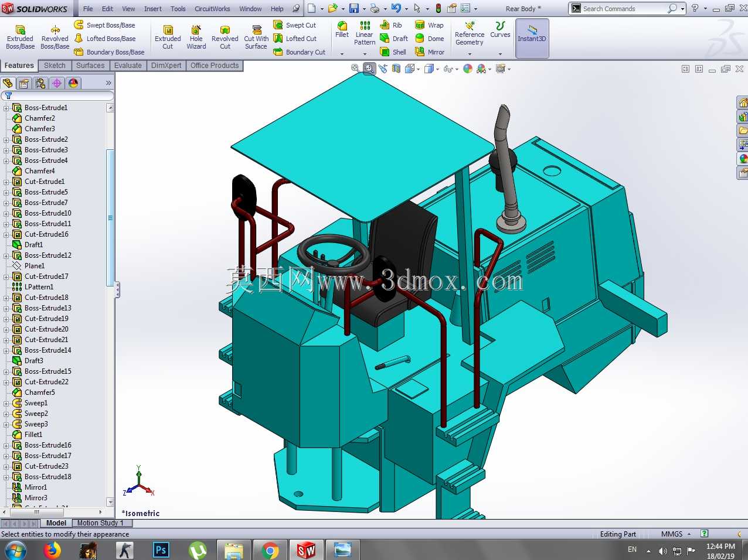Viewport: 748px width, 560px height.
Task: Click the Lofted Cut tool
Action: [x=295, y=39]
